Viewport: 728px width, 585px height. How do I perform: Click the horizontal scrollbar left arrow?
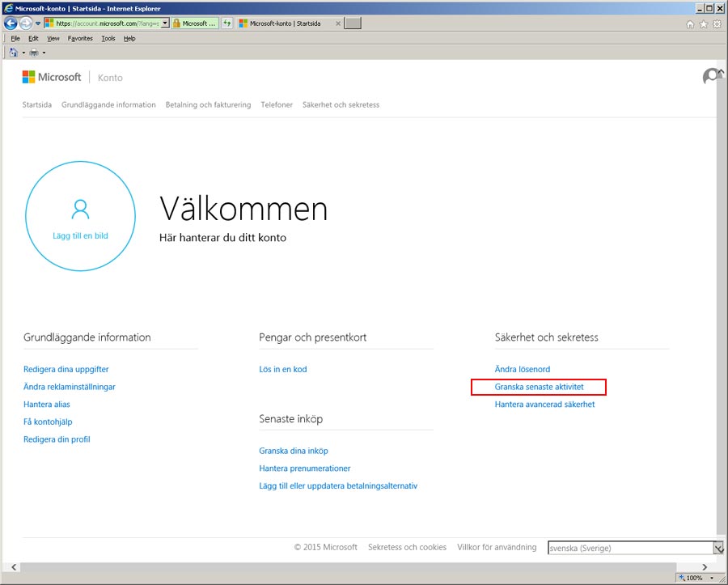[14, 567]
